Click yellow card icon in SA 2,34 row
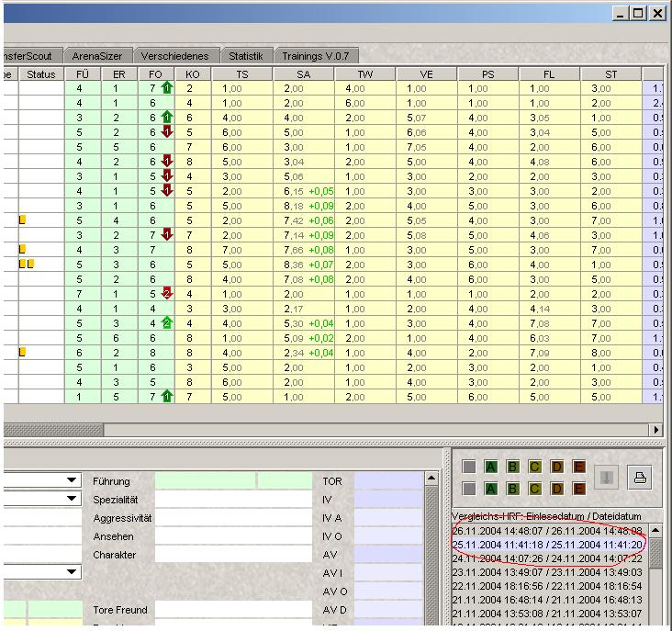The height and width of the screenshot is (631, 672). tap(23, 352)
